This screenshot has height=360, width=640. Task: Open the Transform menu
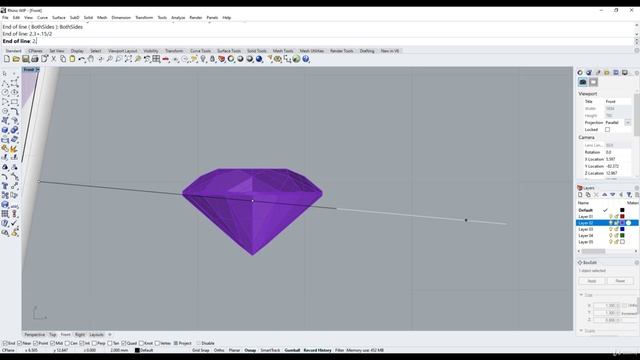click(144, 18)
